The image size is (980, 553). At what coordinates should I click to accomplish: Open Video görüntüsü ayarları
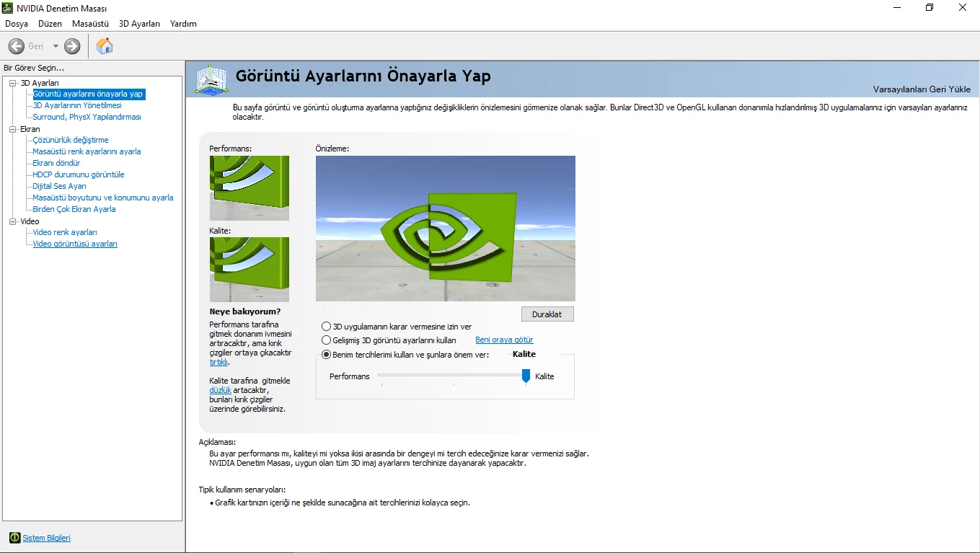coord(75,244)
